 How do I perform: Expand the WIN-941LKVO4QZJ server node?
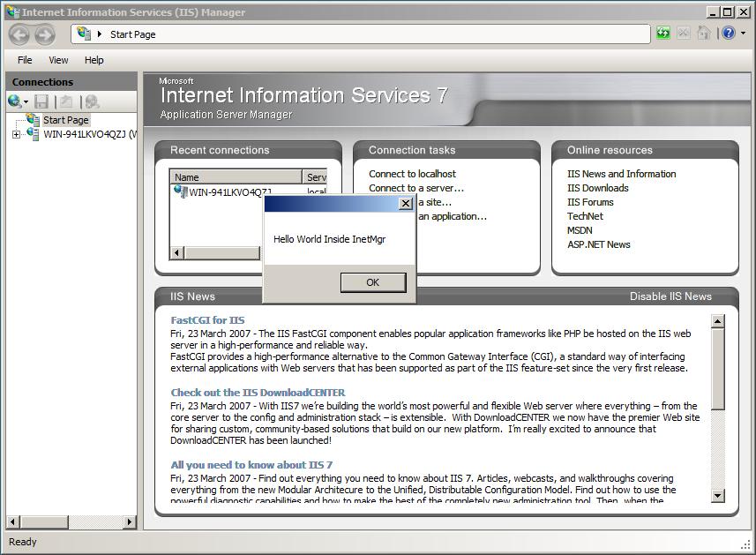18,133
